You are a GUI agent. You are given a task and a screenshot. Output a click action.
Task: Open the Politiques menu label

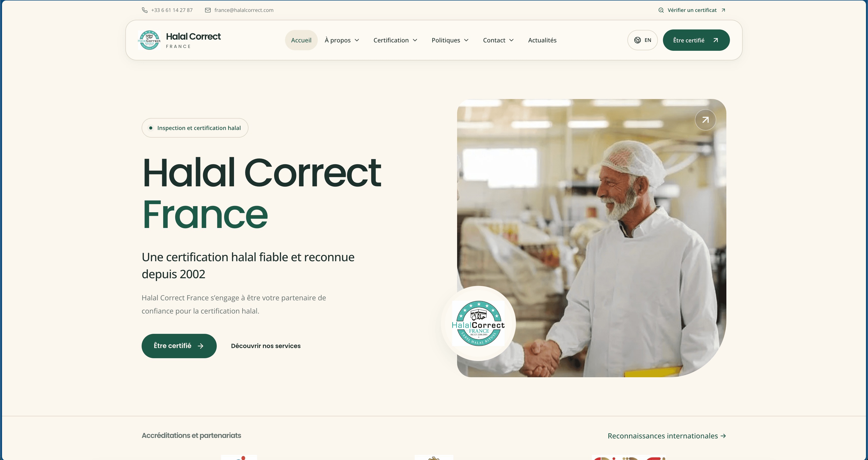tap(446, 40)
